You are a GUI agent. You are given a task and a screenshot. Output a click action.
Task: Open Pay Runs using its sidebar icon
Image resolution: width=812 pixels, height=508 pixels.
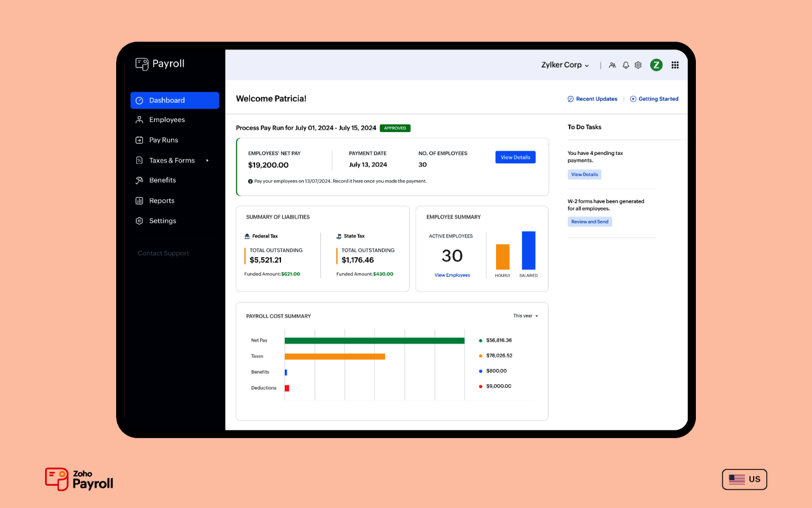139,140
